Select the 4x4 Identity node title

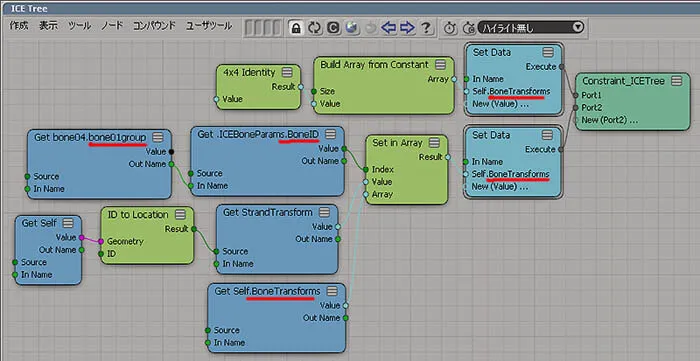[249, 72]
